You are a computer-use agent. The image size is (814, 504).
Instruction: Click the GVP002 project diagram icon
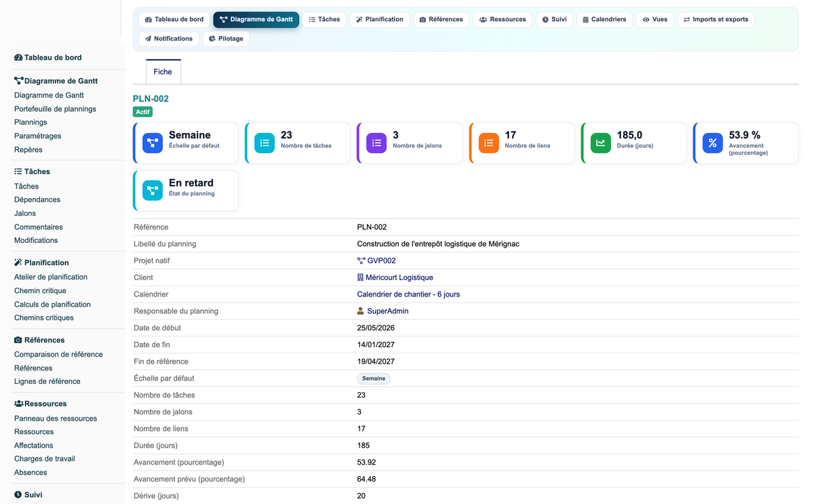pos(361,260)
